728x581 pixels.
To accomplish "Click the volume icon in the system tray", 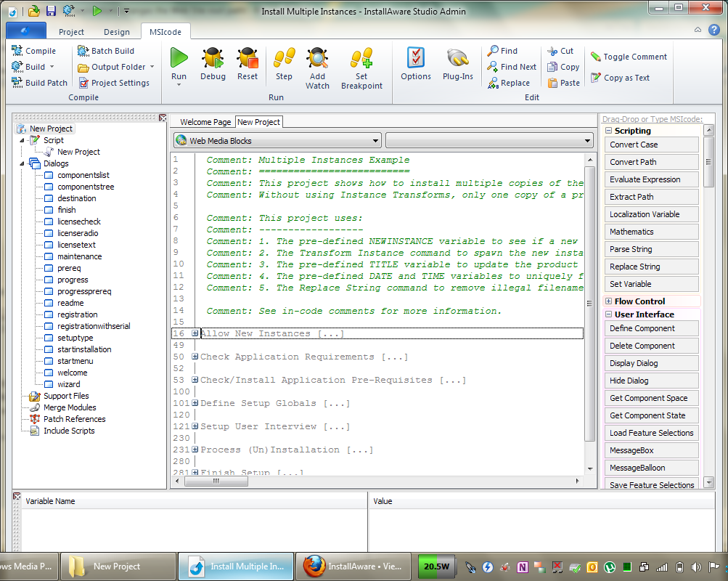I will pos(695,566).
